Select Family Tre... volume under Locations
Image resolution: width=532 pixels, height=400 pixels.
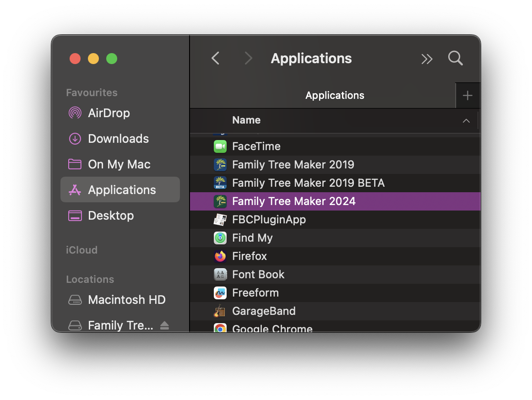pyautogui.click(x=120, y=325)
